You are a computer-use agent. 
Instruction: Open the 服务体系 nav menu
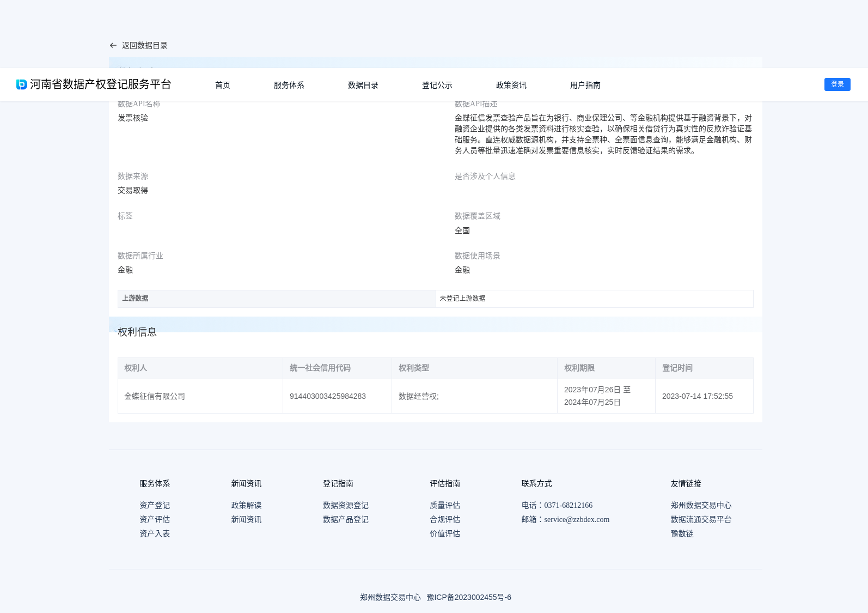coord(289,85)
